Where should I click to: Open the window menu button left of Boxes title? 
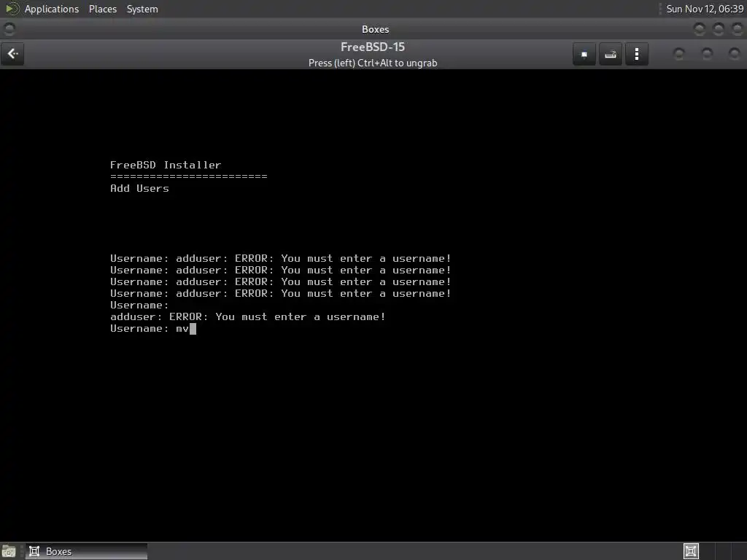point(9,29)
